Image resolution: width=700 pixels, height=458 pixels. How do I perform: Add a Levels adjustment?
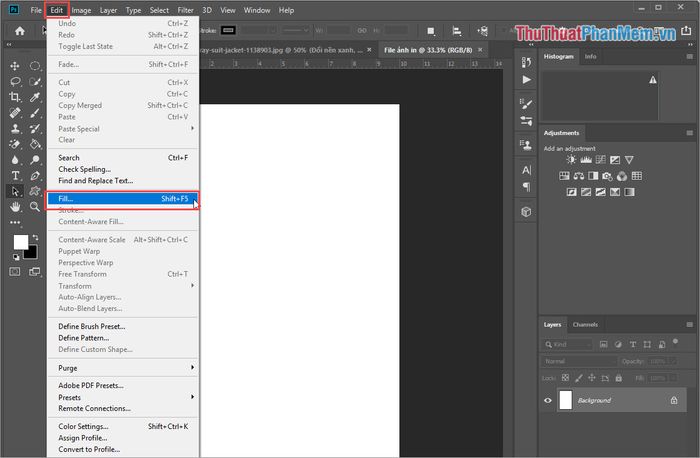[x=586, y=160]
